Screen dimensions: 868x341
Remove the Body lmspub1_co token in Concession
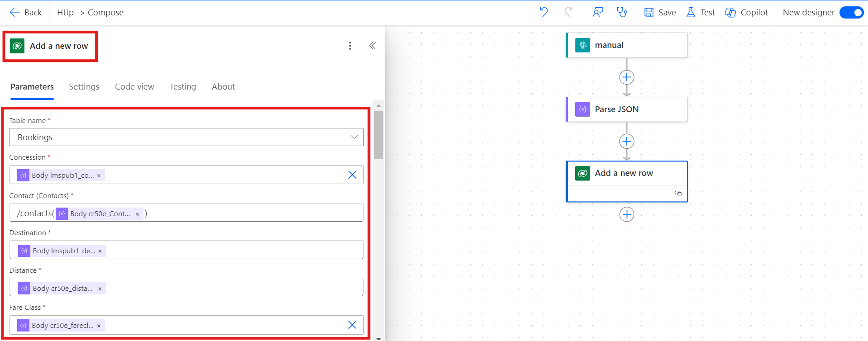tap(99, 175)
